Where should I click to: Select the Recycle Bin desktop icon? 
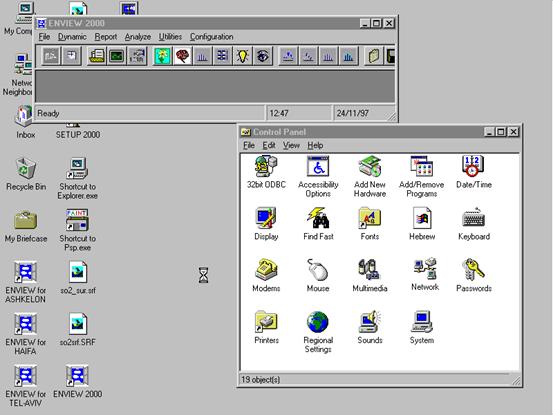(26, 174)
